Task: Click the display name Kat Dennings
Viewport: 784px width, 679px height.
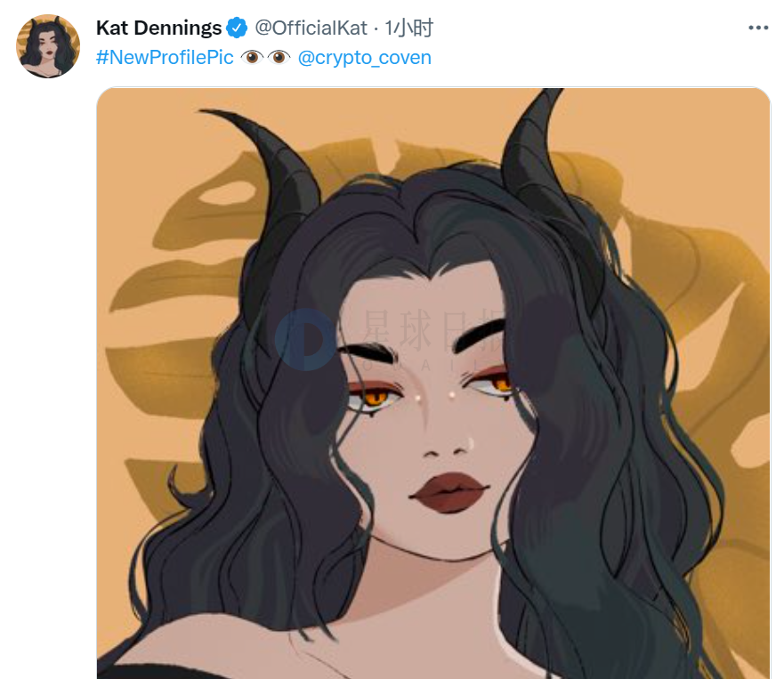Action: point(158,28)
